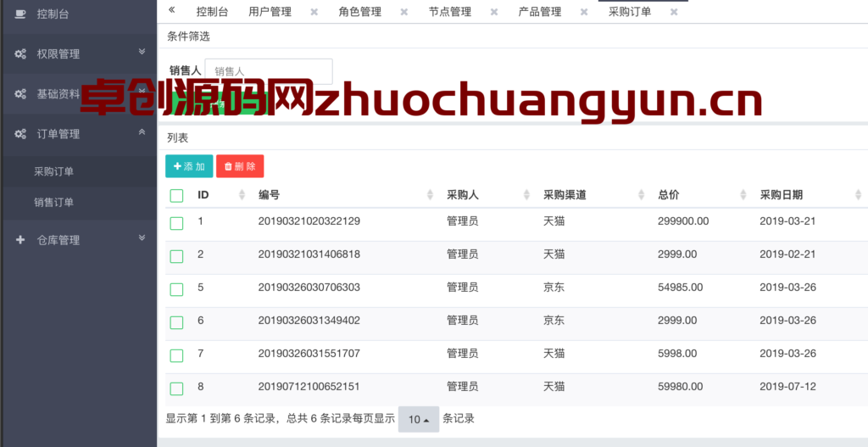Open 权限管理 in the sidebar
Viewport: 868px width, 447px height.
(x=58, y=54)
